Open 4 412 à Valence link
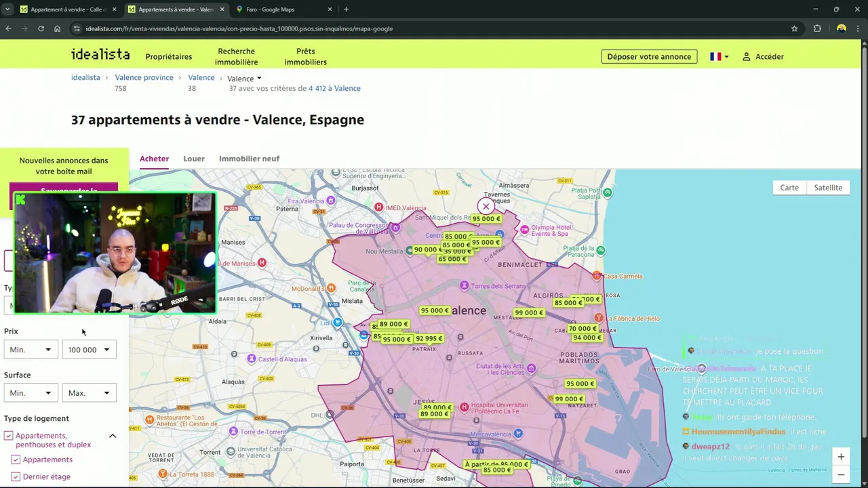Screen dimensions: 868x488 click(334, 89)
